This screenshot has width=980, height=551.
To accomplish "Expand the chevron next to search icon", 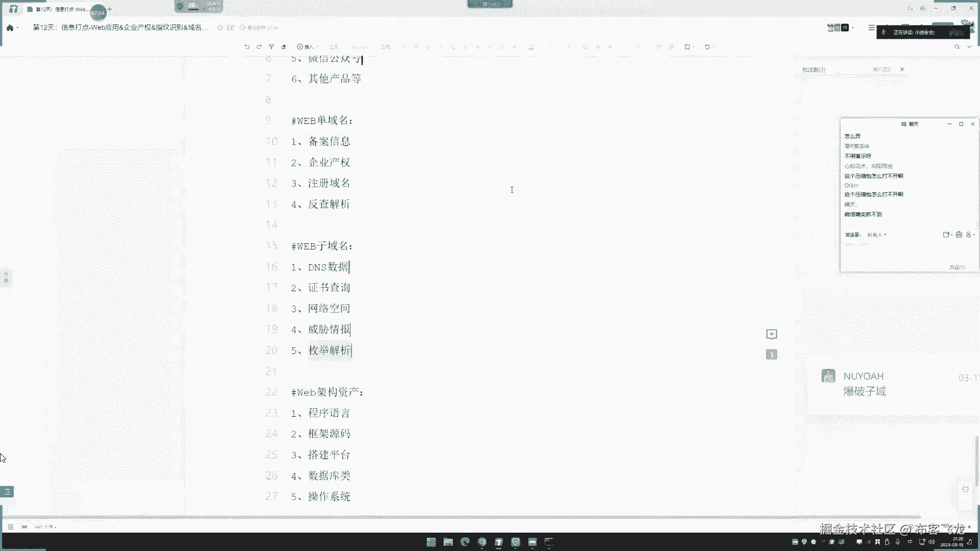I will point(969,47).
